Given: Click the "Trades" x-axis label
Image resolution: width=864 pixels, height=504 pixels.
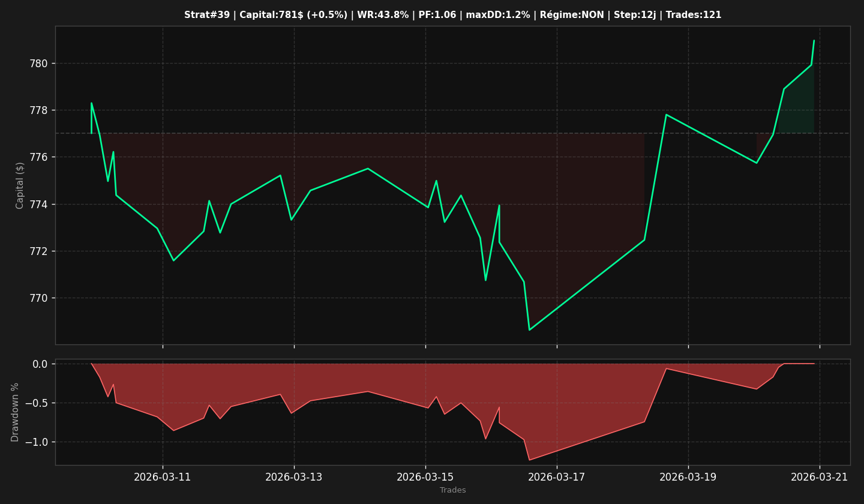Looking at the screenshot, I should (453, 490).
